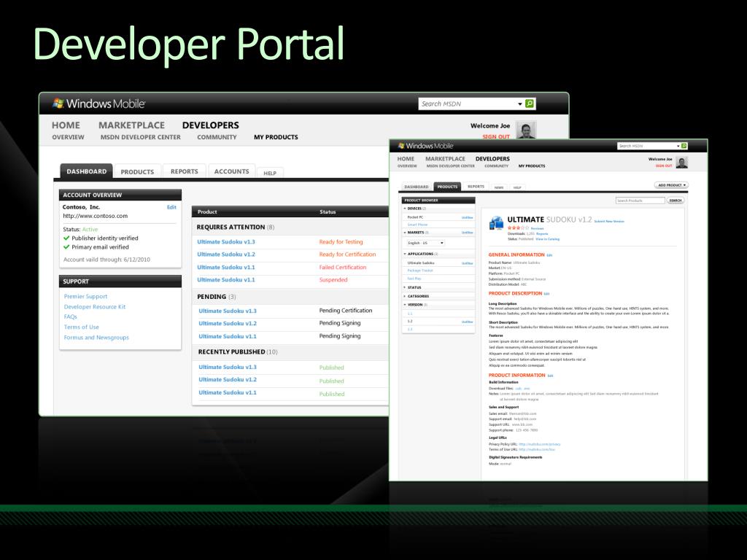Open Ultimate Sudoku v1.1 marked Failed Certification
The height and width of the screenshot is (560, 747).
226,267
